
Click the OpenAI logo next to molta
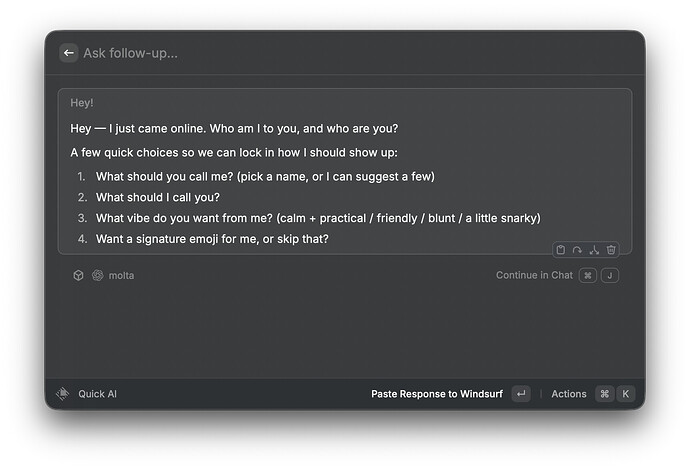98,275
